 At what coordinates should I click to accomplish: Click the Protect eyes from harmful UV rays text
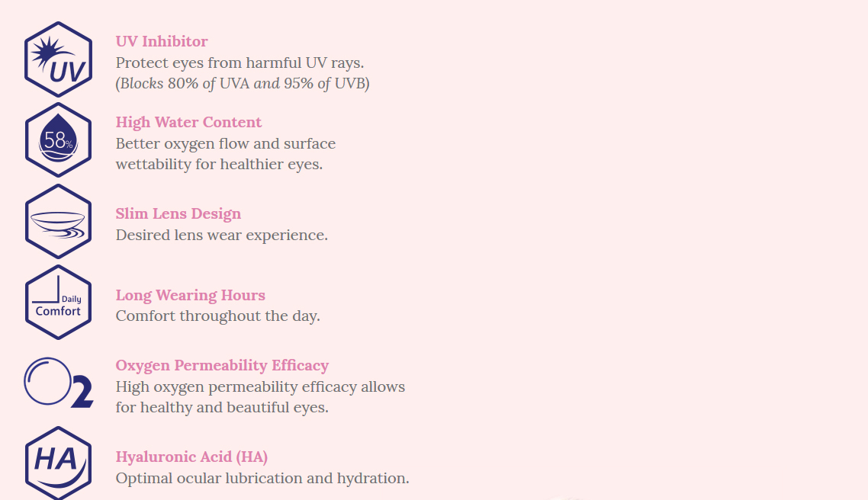(240, 62)
